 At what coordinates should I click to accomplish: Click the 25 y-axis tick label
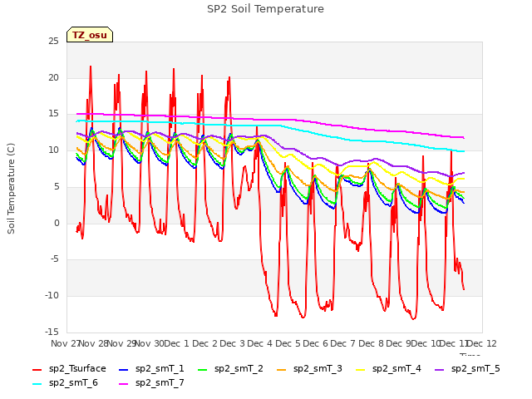coord(53,42)
